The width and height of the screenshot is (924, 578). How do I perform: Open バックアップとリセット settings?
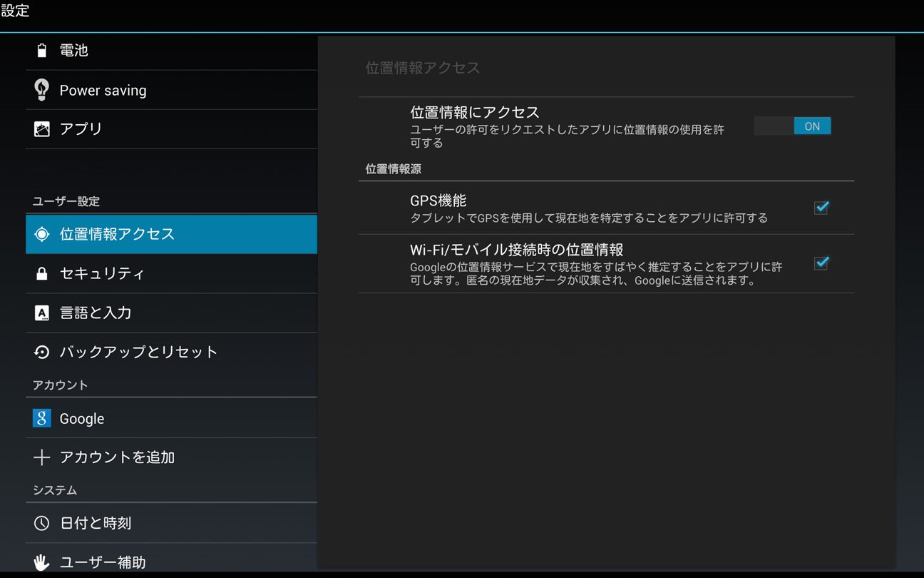(x=171, y=352)
